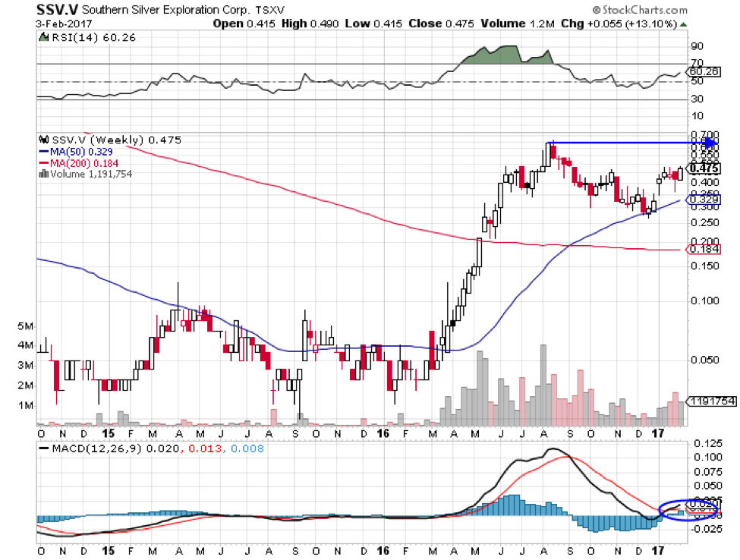Click the 'Volume 1,191,754' legend entry
740x560 pixels.
91,174
